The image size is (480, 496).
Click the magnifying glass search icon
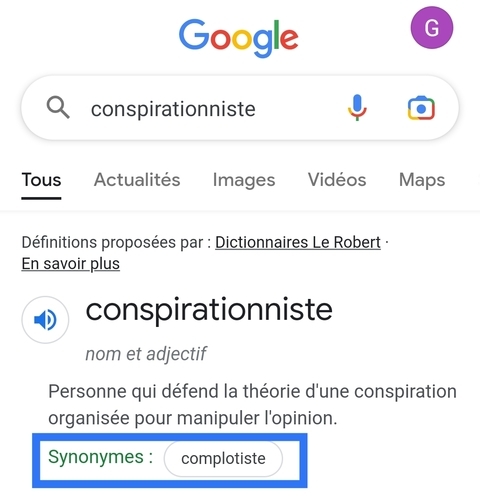point(58,107)
